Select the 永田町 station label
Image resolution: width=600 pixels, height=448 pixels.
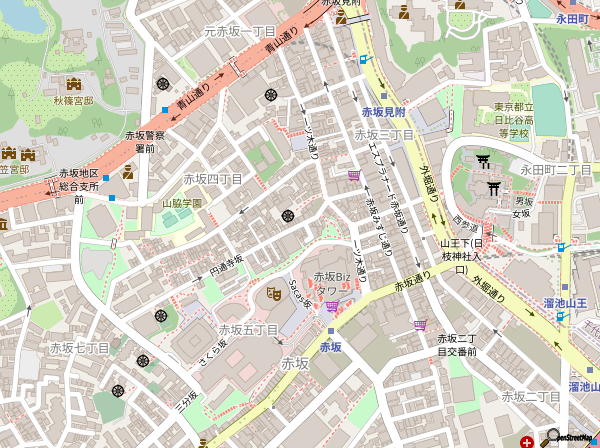tap(576, 17)
